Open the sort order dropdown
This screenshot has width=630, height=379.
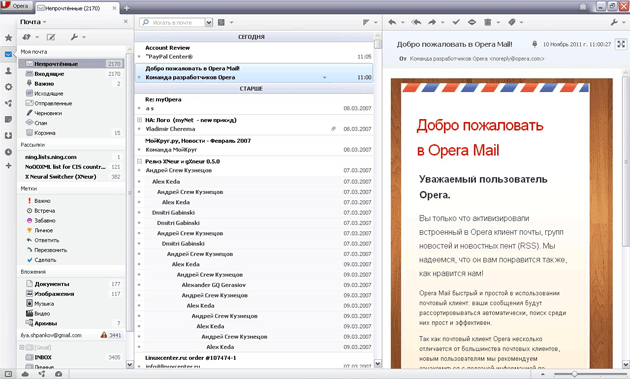pos(375,23)
